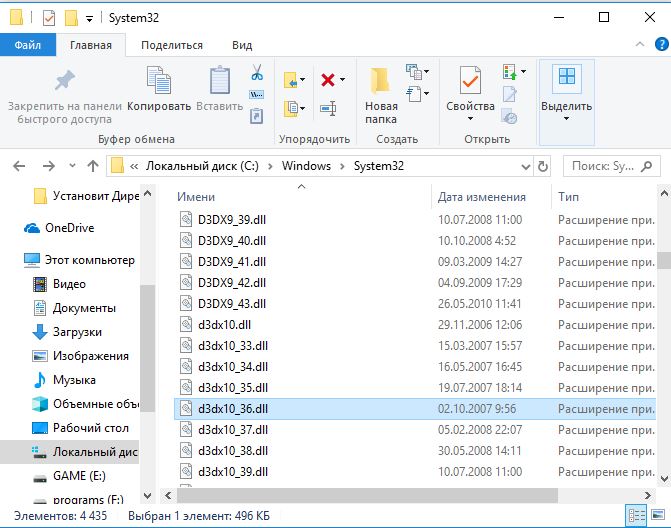Click refresh button beside address bar
Image resolution: width=671 pixels, height=528 pixels.
pyautogui.click(x=543, y=166)
